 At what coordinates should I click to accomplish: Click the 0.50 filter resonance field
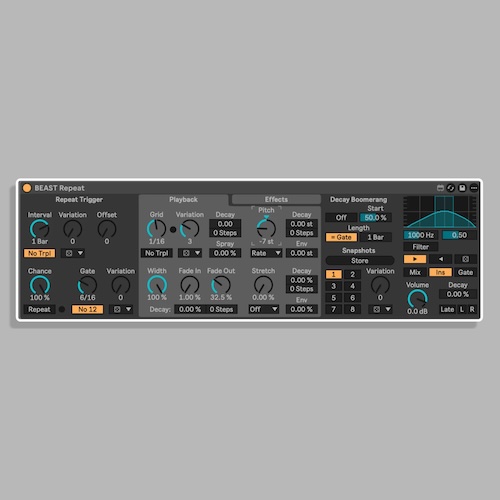click(459, 235)
